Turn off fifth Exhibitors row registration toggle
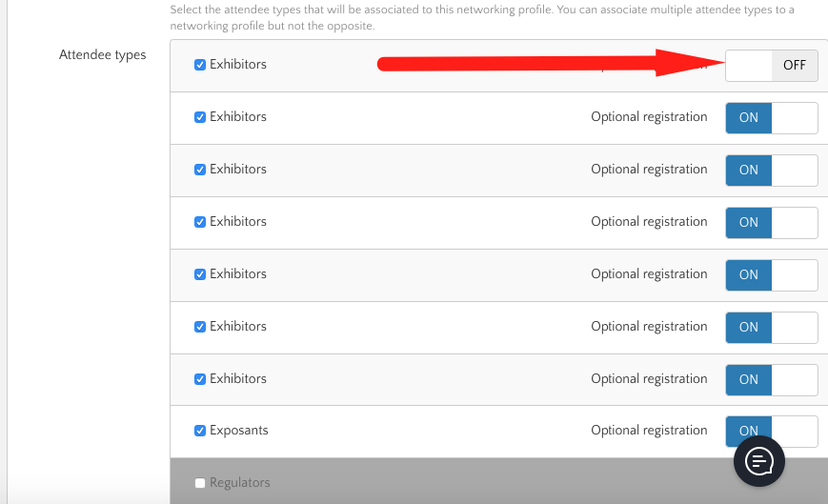Image resolution: width=828 pixels, height=504 pixels. (771, 275)
